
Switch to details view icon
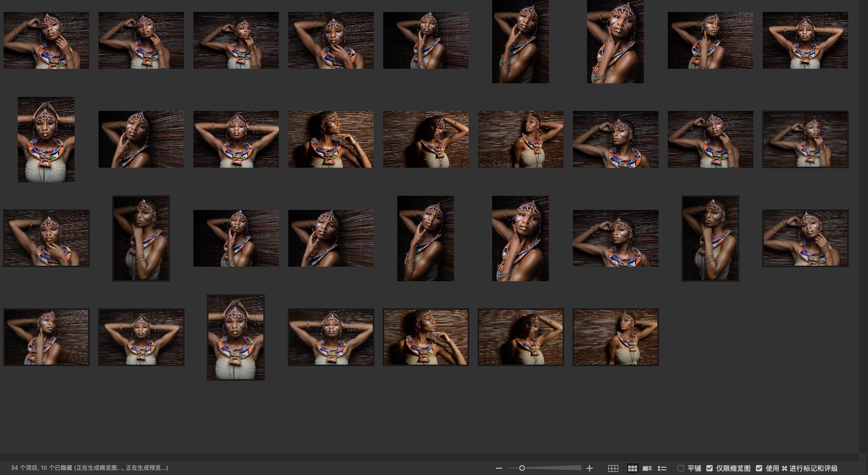647,468
